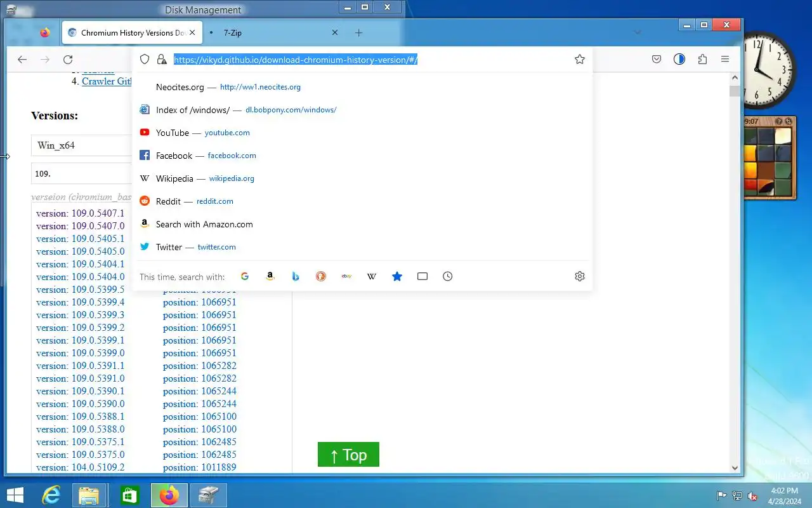Open the Save to Pocket icon
Viewport: 812px width, 508px height.
(657, 60)
